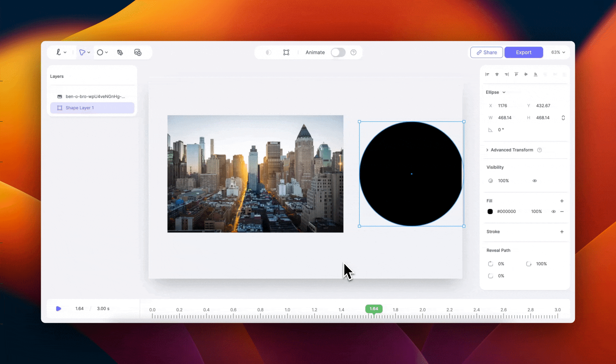This screenshot has width=616, height=364.
Task: Click the aspect ratio lock icon
Action: pos(563,118)
